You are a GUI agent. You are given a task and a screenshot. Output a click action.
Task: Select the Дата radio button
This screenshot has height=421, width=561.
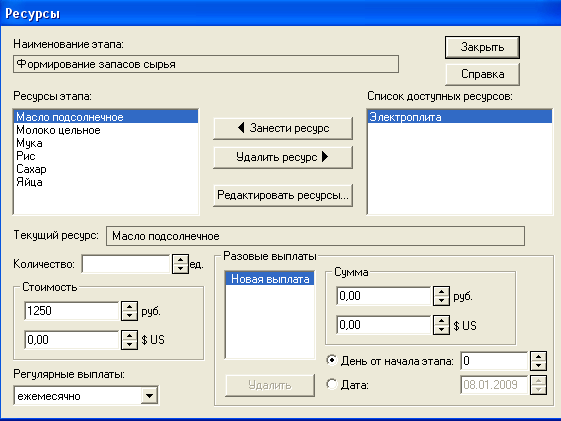pyautogui.click(x=332, y=385)
